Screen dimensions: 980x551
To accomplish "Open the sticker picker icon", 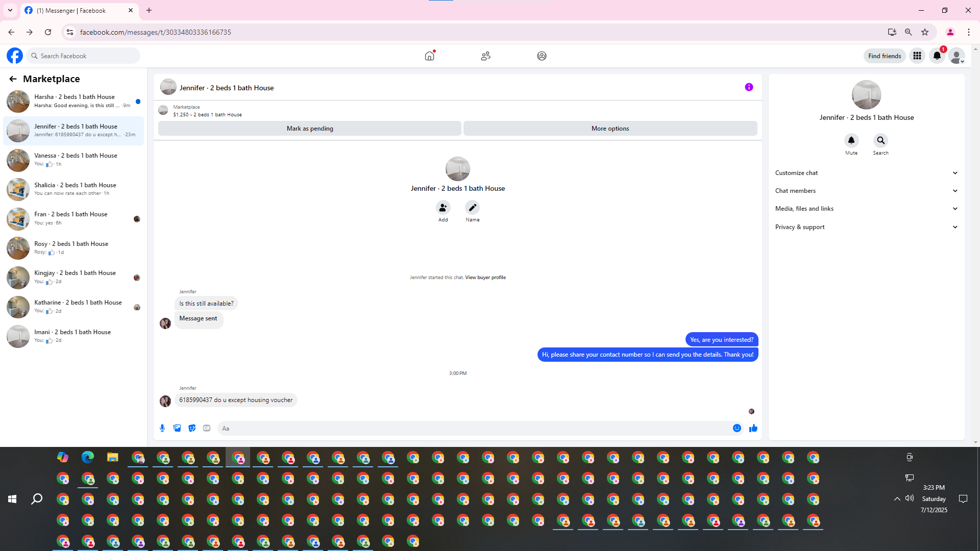I will pos(192,429).
